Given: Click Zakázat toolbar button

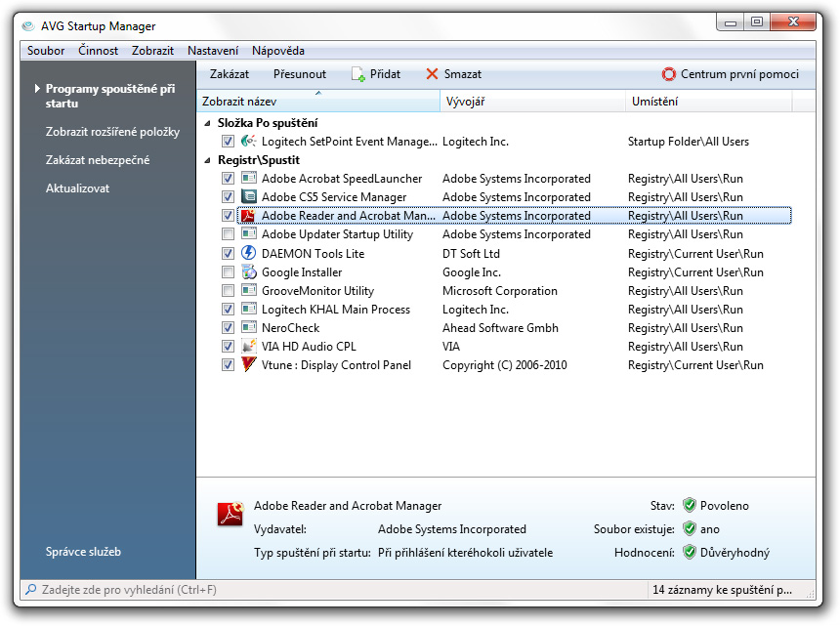Looking at the screenshot, I should [230, 74].
